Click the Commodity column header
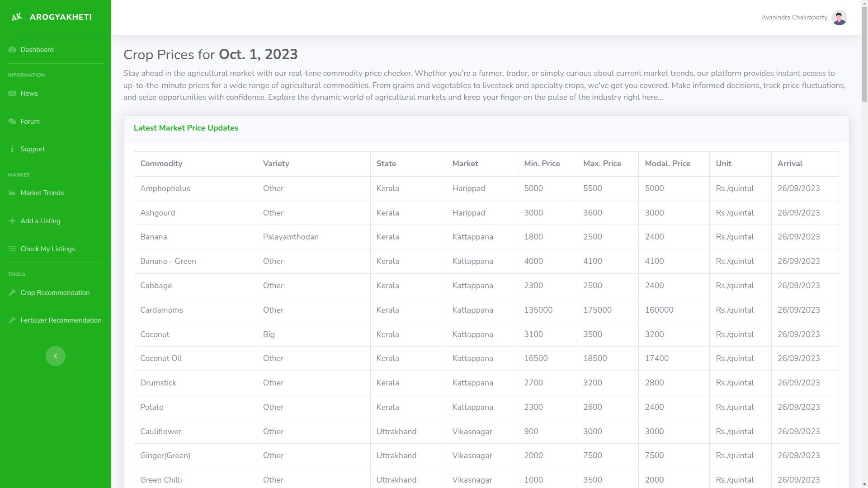Screen dimensions: 868x488 pyautogui.click(x=161, y=164)
